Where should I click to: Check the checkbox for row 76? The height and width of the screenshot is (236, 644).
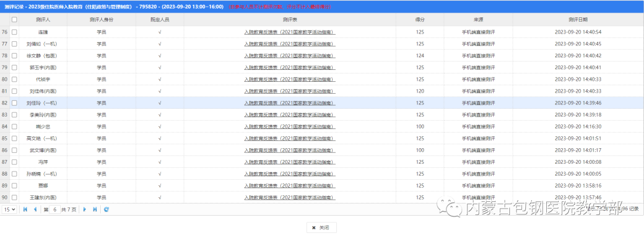14,32
